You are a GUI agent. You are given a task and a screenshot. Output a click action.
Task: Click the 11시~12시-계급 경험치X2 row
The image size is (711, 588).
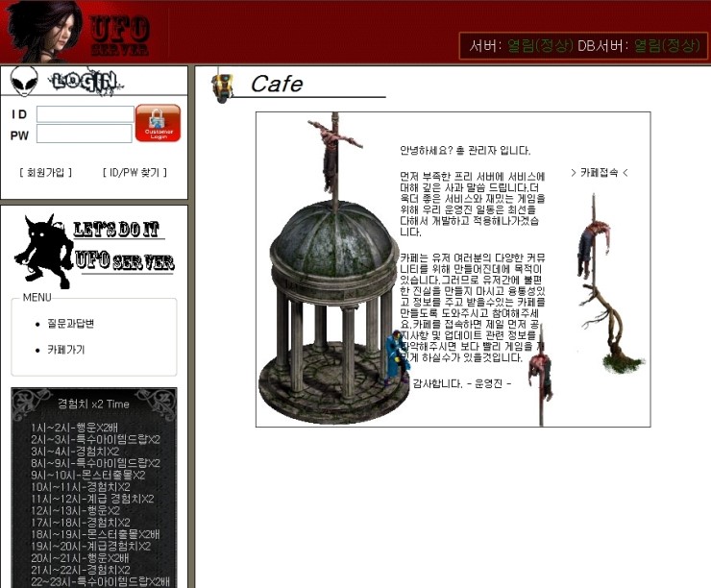pos(92,499)
